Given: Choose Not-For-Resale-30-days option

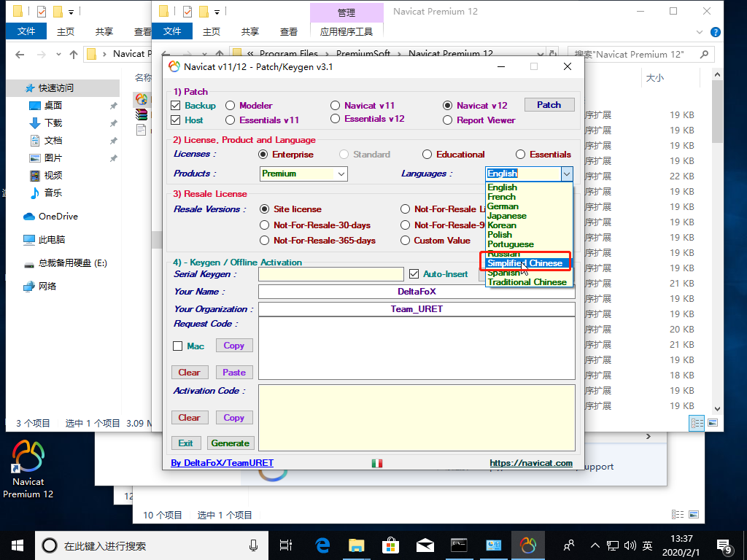Looking at the screenshot, I should coord(264,225).
